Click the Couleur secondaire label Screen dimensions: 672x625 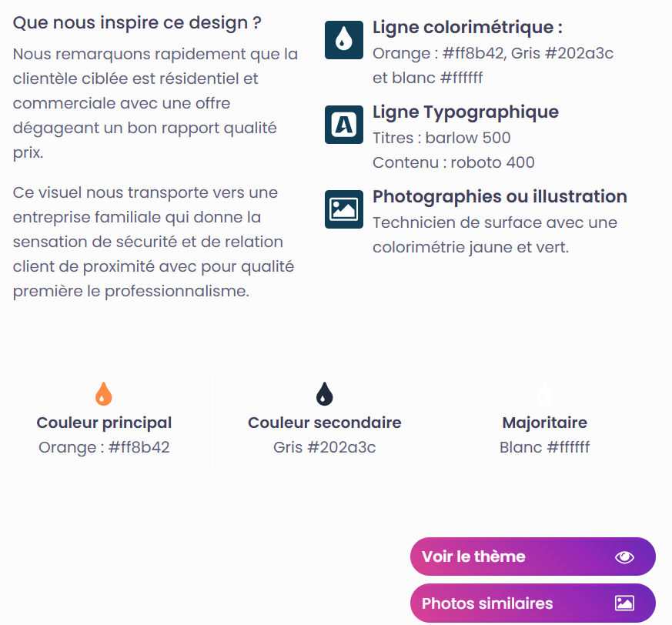(324, 423)
